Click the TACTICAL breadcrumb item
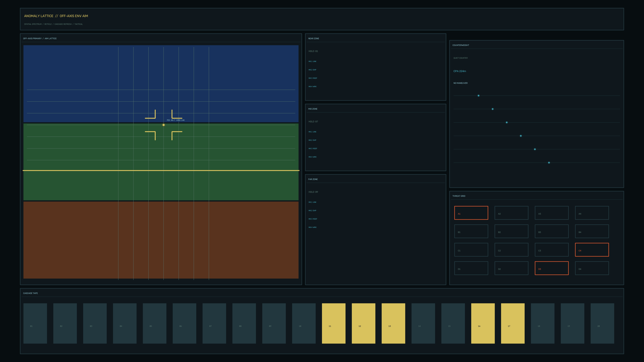This screenshot has height=362, width=644. [78, 24]
